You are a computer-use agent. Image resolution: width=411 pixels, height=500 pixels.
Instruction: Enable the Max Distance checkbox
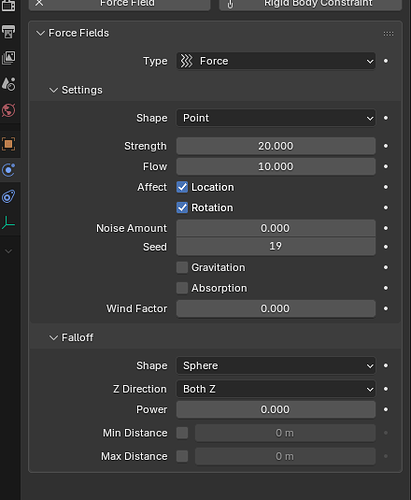point(182,456)
